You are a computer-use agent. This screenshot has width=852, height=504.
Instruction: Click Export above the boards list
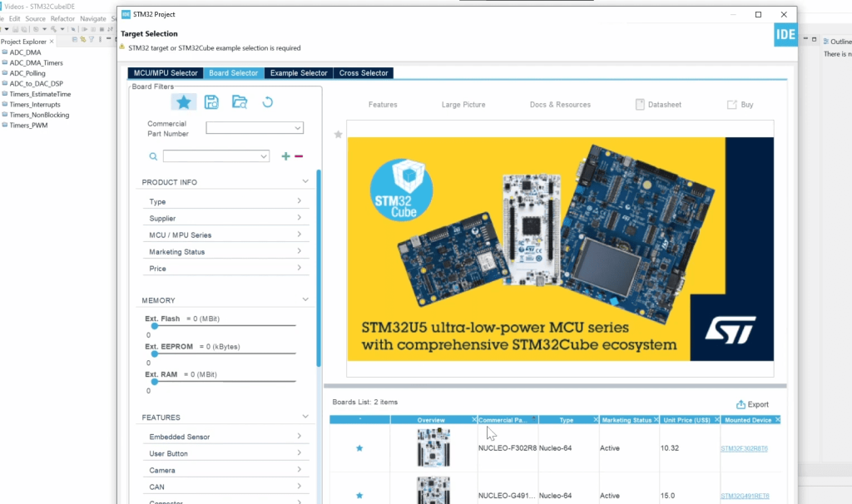[752, 404]
